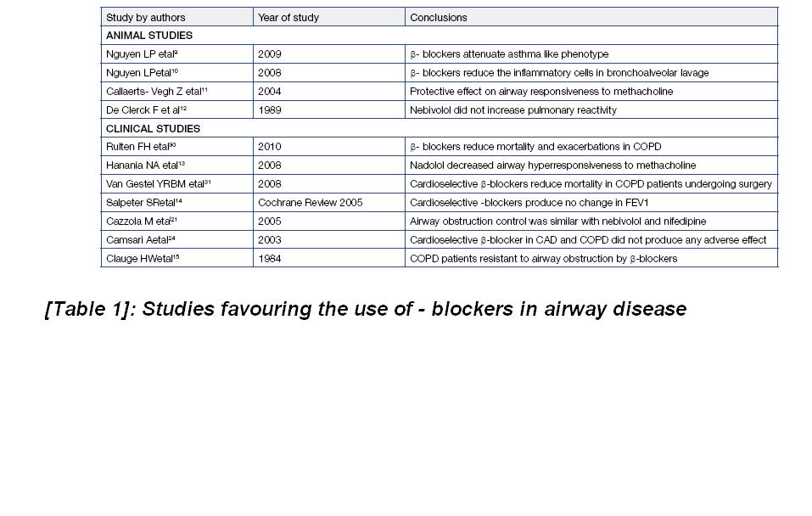
Task: Click the year cell reading "1984"
Action: [x=270, y=258]
